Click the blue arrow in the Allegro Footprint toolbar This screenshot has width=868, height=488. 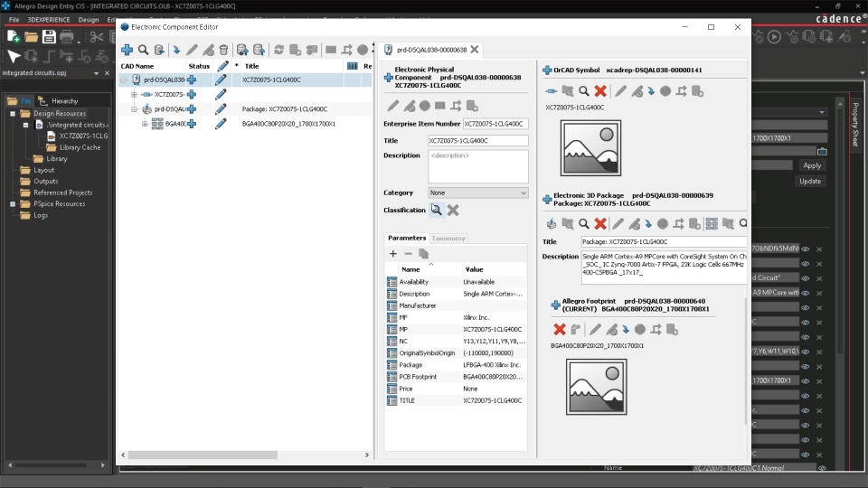626,330
